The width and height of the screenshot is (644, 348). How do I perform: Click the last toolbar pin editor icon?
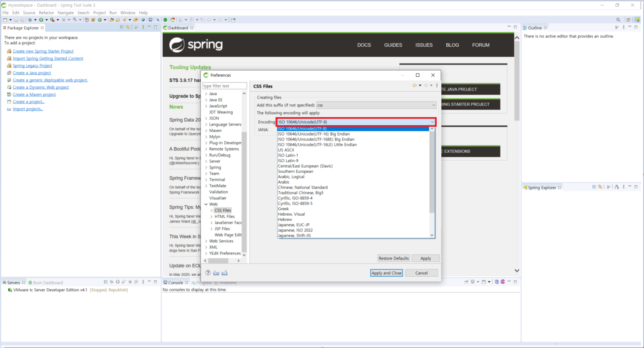pyautogui.click(x=234, y=20)
